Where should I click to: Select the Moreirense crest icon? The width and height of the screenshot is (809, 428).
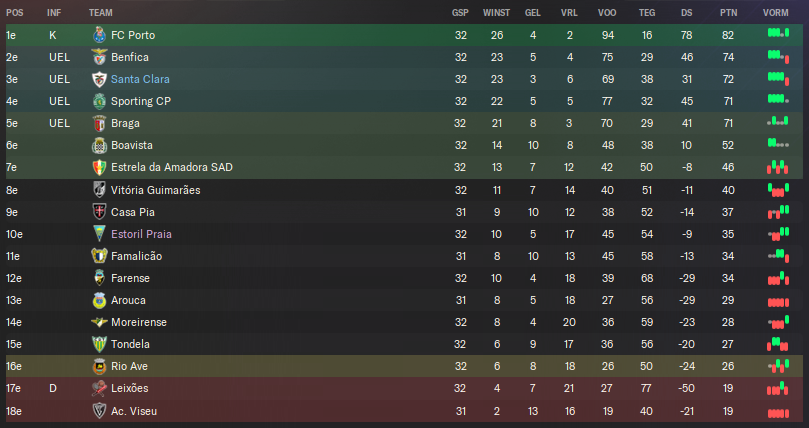(x=99, y=322)
